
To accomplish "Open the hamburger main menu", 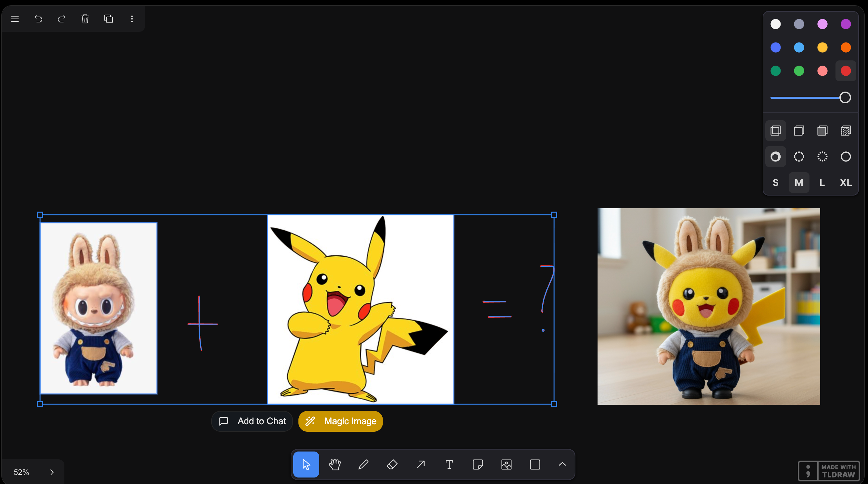I will coord(15,19).
